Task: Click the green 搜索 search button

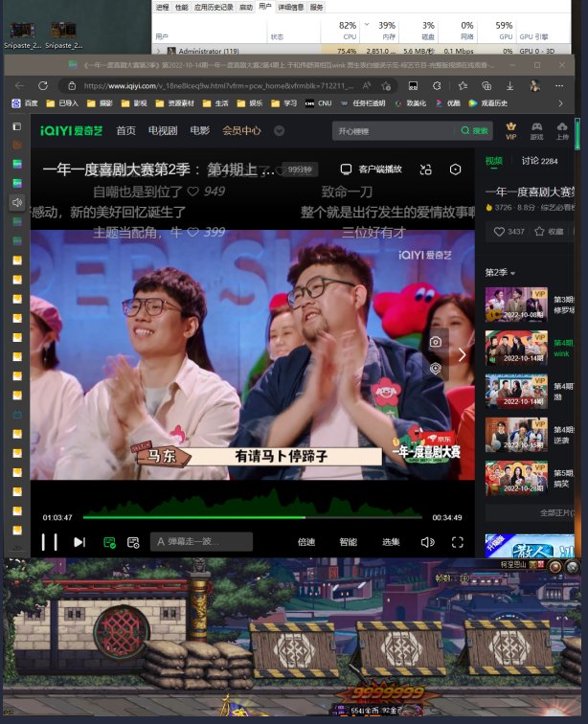Action: coord(474,131)
